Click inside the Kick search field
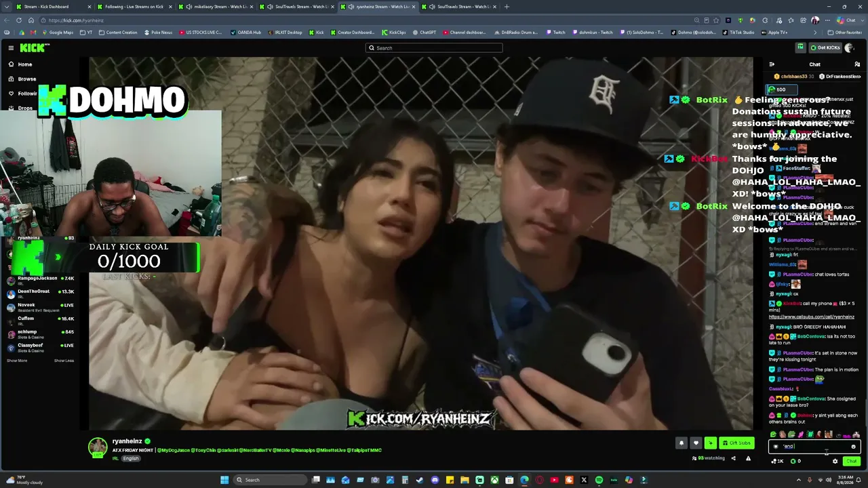 [434, 48]
